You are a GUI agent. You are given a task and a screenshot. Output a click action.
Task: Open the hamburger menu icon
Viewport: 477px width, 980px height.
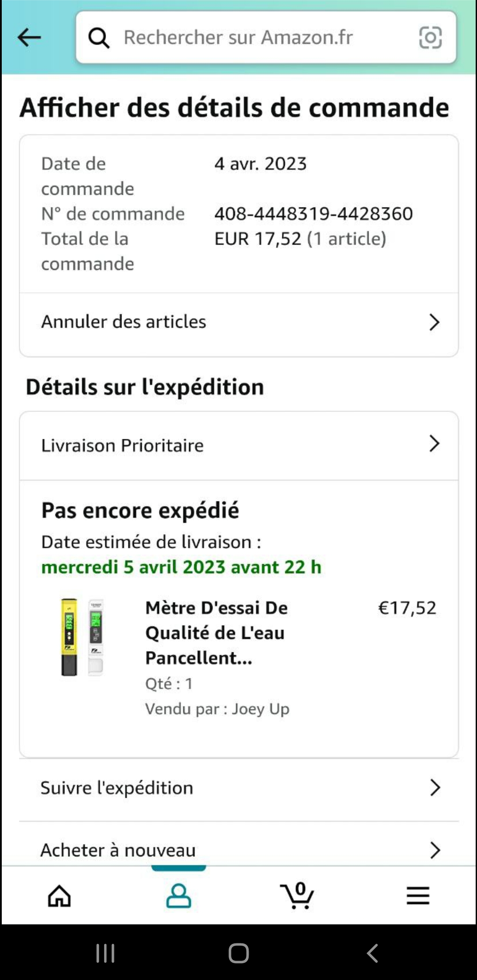[418, 896]
